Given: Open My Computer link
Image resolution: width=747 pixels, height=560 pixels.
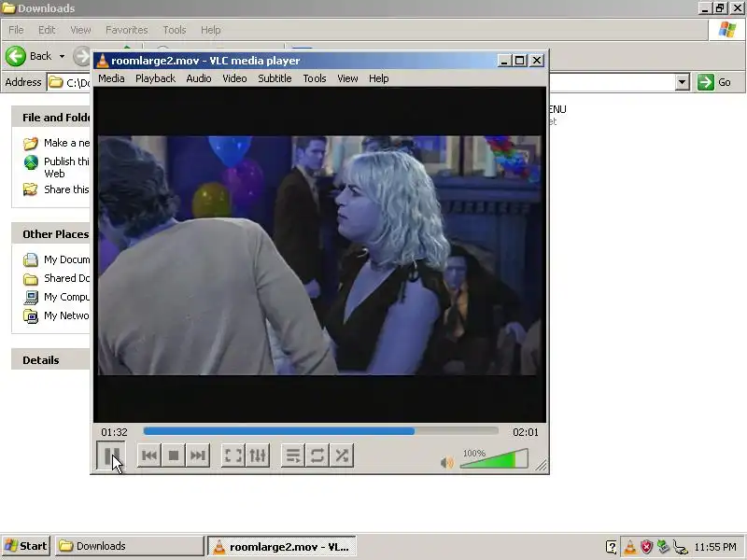Looking at the screenshot, I should click(x=57, y=297).
